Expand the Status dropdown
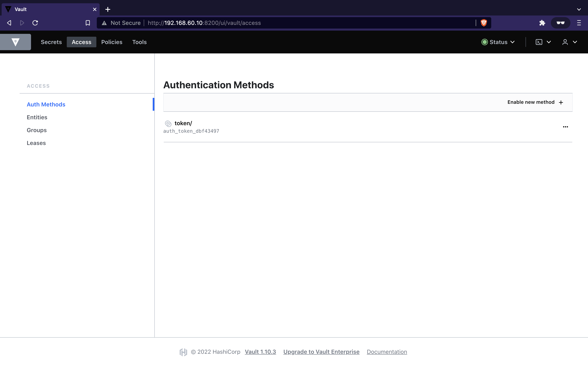Viewport: 588px width, 367px height. pos(498,42)
